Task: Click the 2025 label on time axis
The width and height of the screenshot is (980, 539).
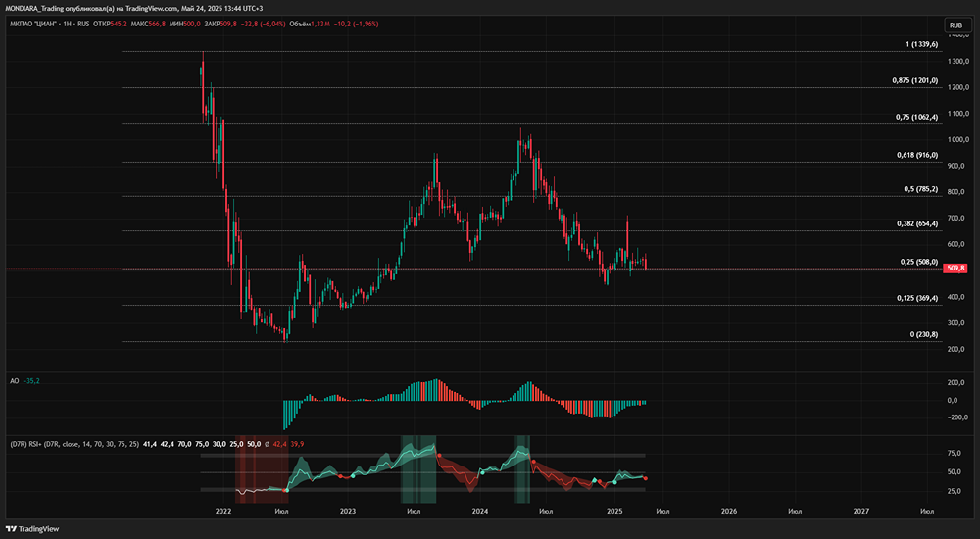Action: pyautogui.click(x=614, y=511)
